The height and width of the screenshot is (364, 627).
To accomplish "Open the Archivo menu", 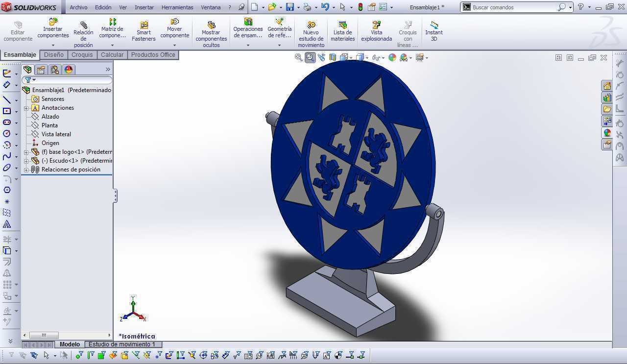I will pos(78,7).
